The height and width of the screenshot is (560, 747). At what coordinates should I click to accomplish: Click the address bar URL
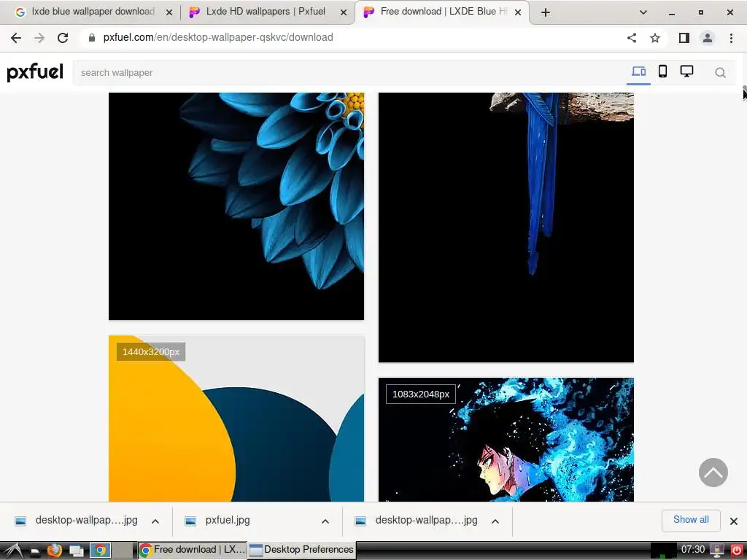click(x=217, y=38)
